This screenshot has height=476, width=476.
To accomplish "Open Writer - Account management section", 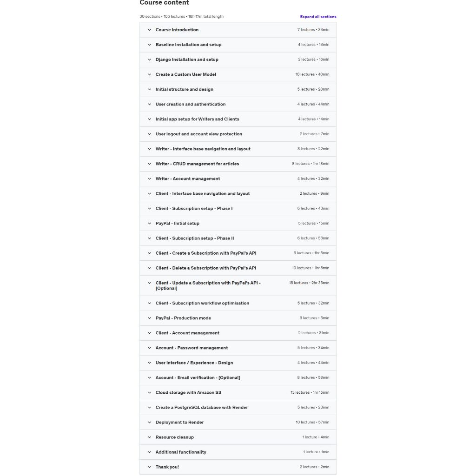I will click(x=187, y=178).
